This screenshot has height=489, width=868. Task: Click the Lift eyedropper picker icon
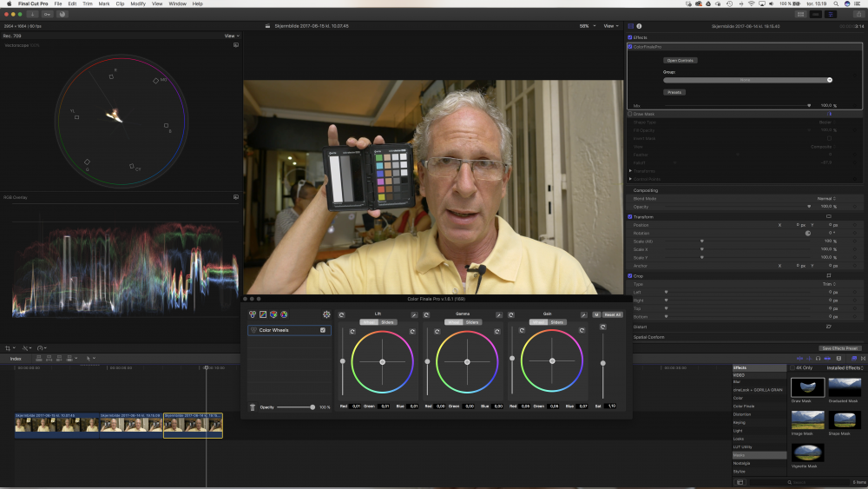tap(414, 314)
